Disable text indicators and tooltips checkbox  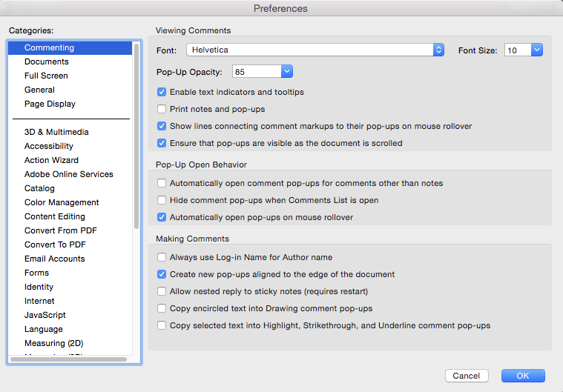[x=162, y=93]
